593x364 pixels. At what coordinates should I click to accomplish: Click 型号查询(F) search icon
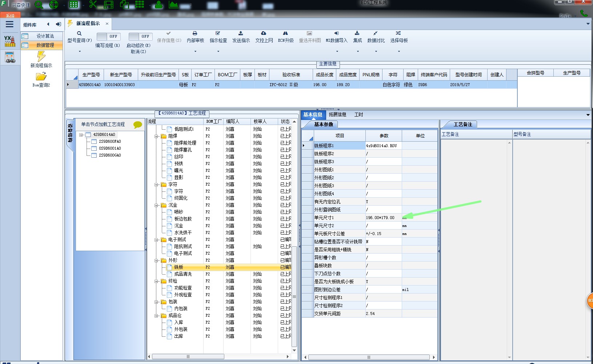coord(79,33)
